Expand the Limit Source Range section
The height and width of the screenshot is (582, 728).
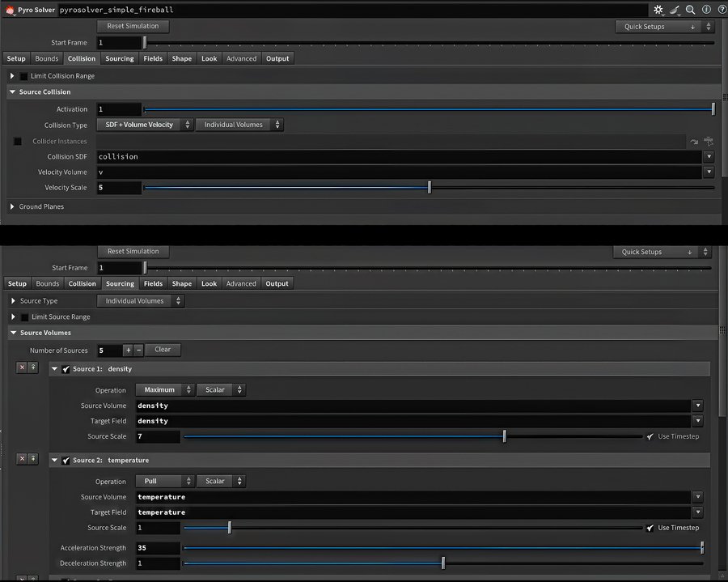(x=13, y=316)
